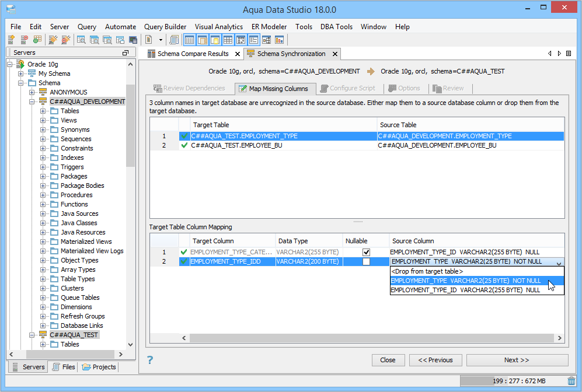The width and height of the screenshot is (582, 392).
Task: Click green check beside EMPLOYMENT_TYPE_IDD column
Action: (184, 261)
